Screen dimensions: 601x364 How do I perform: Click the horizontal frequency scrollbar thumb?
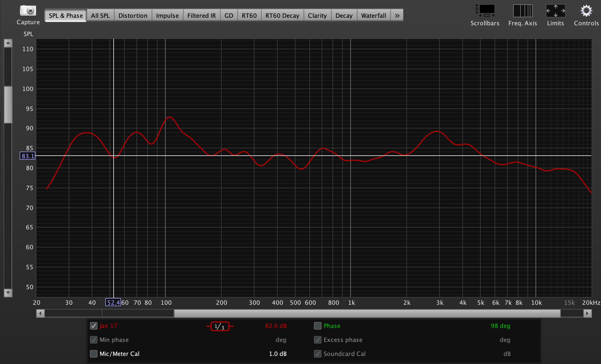pyautogui.click(x=367, y=313)
